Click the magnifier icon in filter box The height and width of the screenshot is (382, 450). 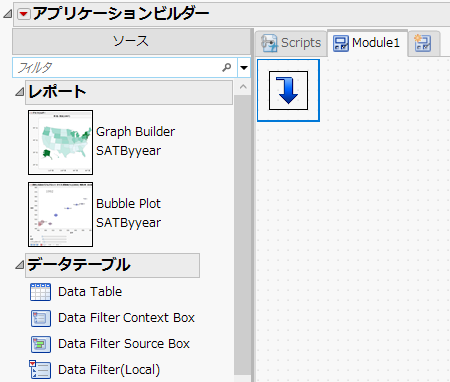click(x=227, y=68)
